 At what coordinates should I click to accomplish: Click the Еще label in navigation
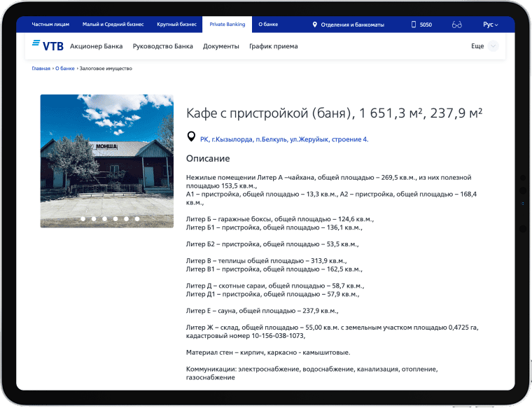tap(477, 45)
